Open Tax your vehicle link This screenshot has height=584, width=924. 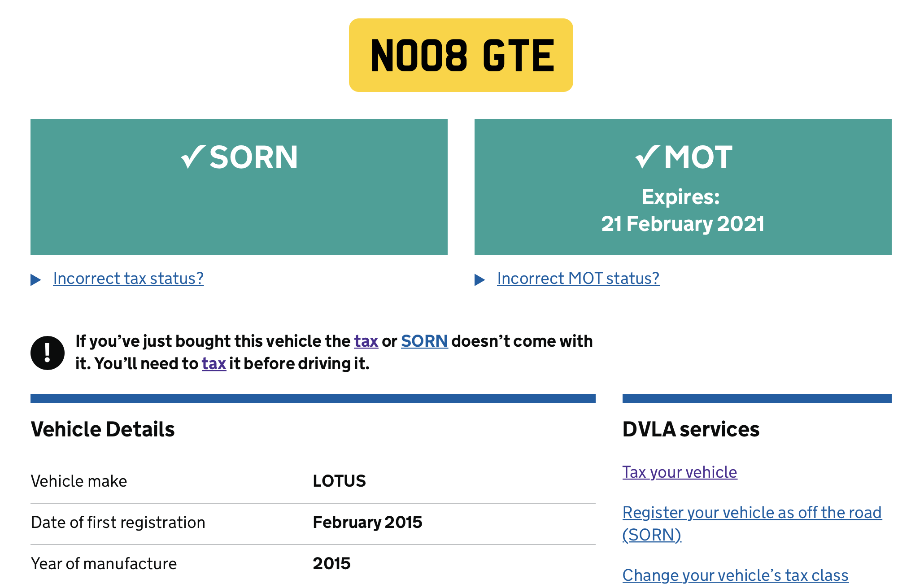[x=680, y=472]
